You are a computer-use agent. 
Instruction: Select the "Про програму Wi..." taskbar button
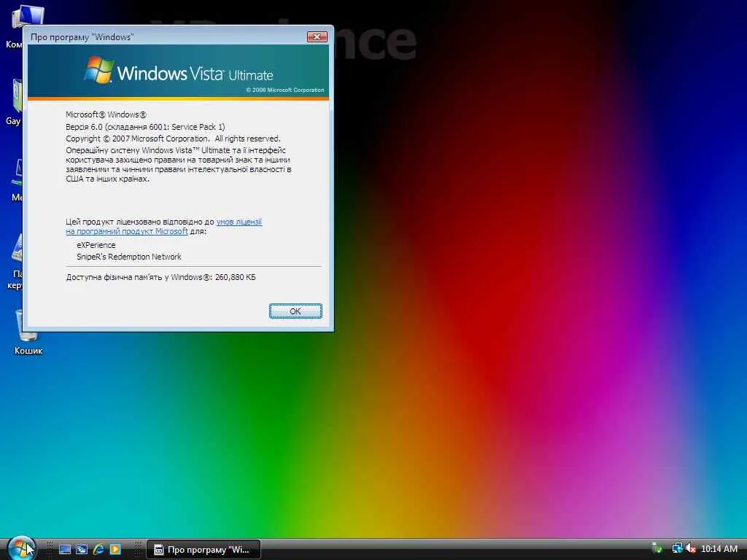pos(204,550)
